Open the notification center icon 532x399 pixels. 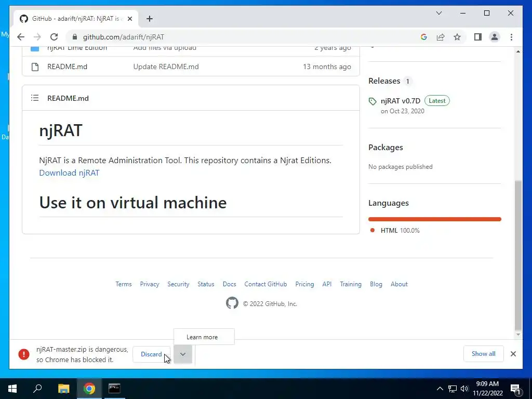pyautogui.click(x=515, y=389)
